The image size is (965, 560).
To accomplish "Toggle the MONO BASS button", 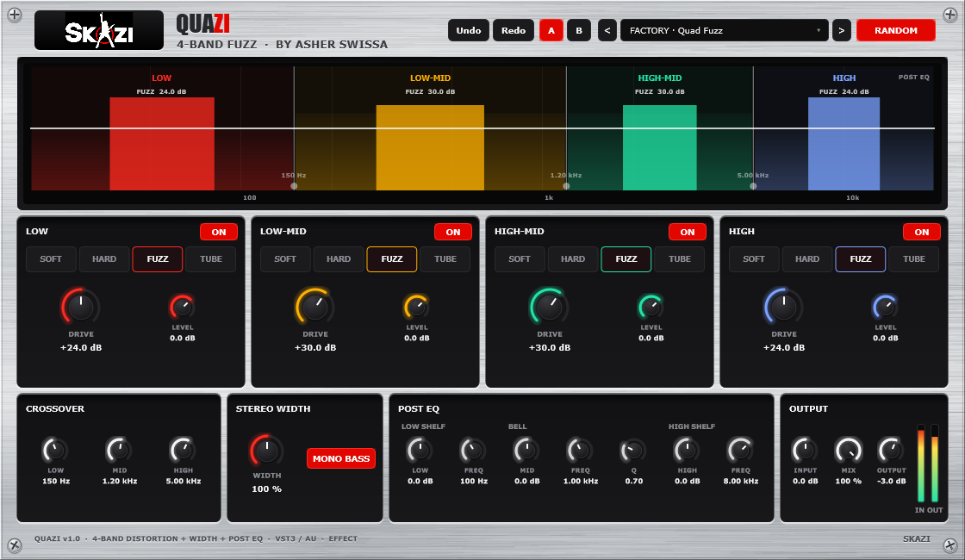I will point(341,458).
